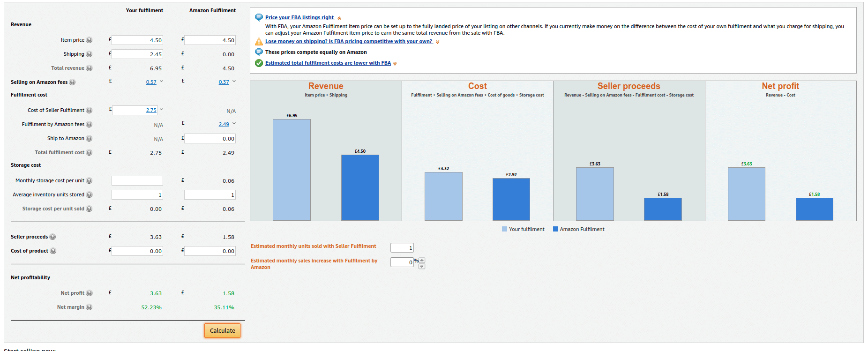The image size is (868, 351).
Task: Click the Amazon Fulfilment legend colour swatch
Action: click(555, 229)
